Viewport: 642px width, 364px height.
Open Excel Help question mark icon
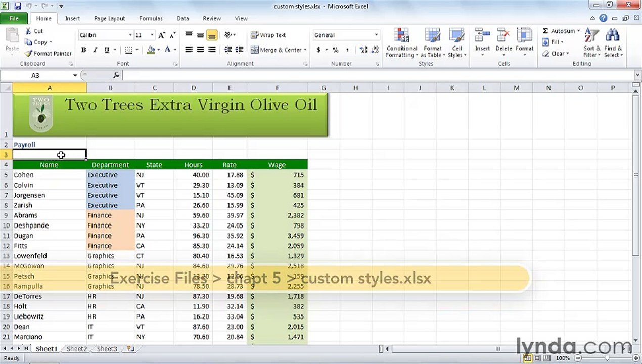(603, 18)
